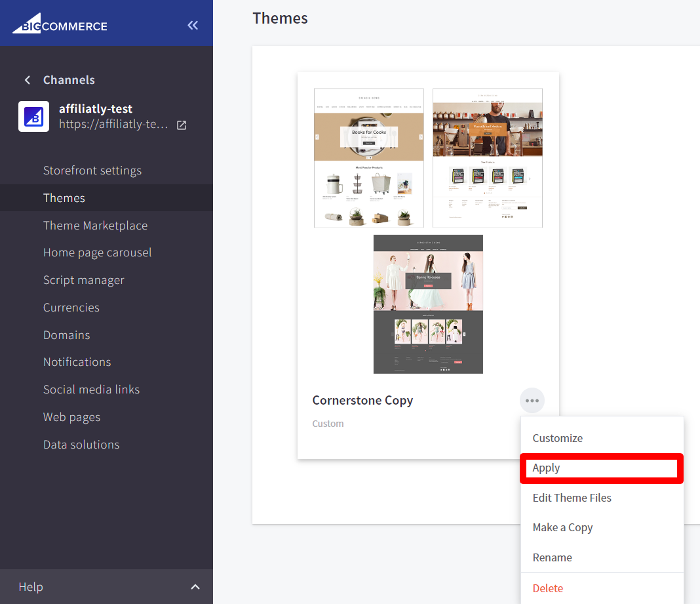The width and height of the screenshot is (700, 604).
Task: Choose Rename from theme menu
Action: point(602,557)
